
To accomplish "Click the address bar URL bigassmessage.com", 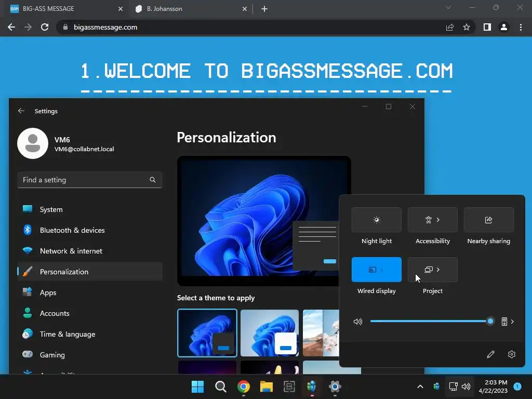I will pos(105,27).
